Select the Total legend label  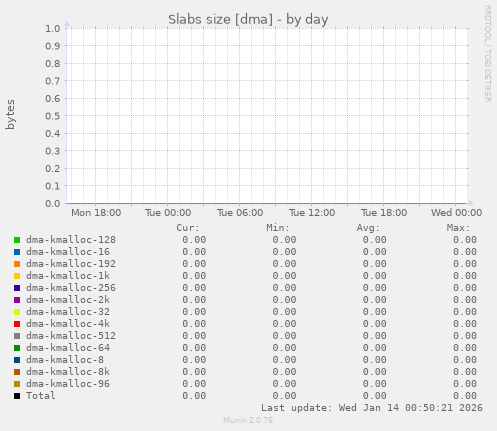coord(41,396)
